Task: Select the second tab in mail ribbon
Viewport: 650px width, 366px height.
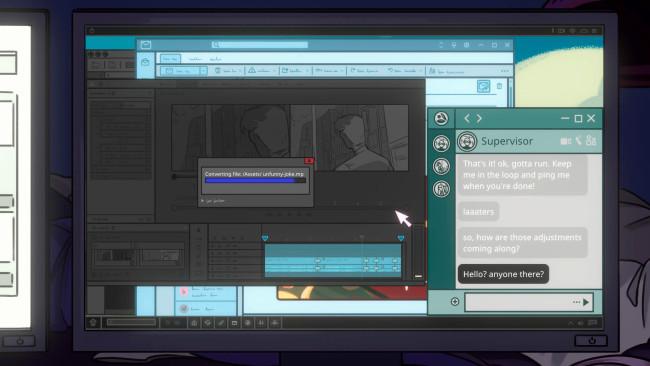Action: 195,59
